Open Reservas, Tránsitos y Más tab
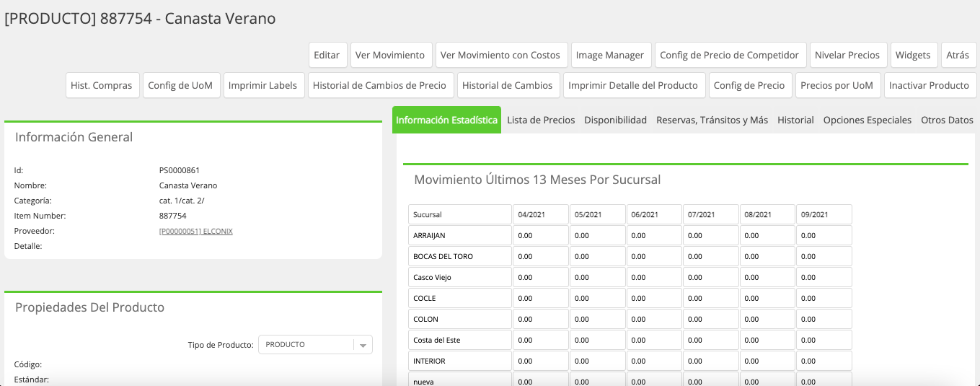Screen dimensions: 980x386 712,120
